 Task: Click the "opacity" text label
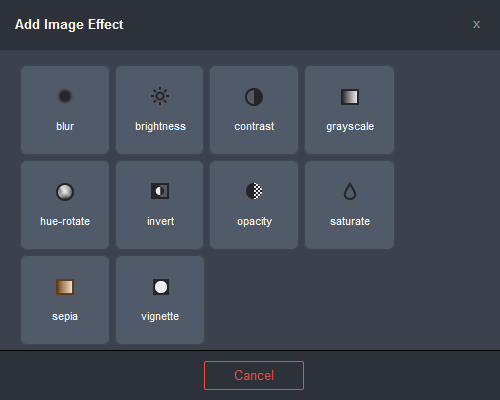[x=254, y=222]
